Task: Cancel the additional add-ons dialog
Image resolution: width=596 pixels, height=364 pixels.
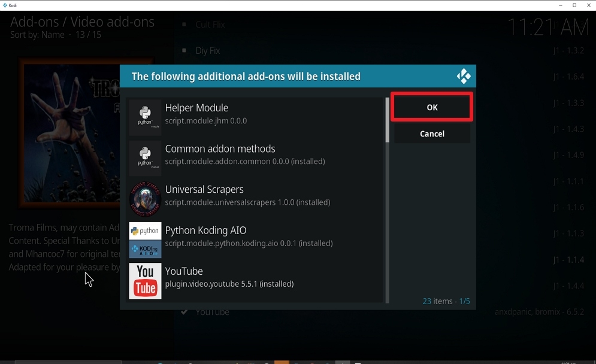Action: 432,134
